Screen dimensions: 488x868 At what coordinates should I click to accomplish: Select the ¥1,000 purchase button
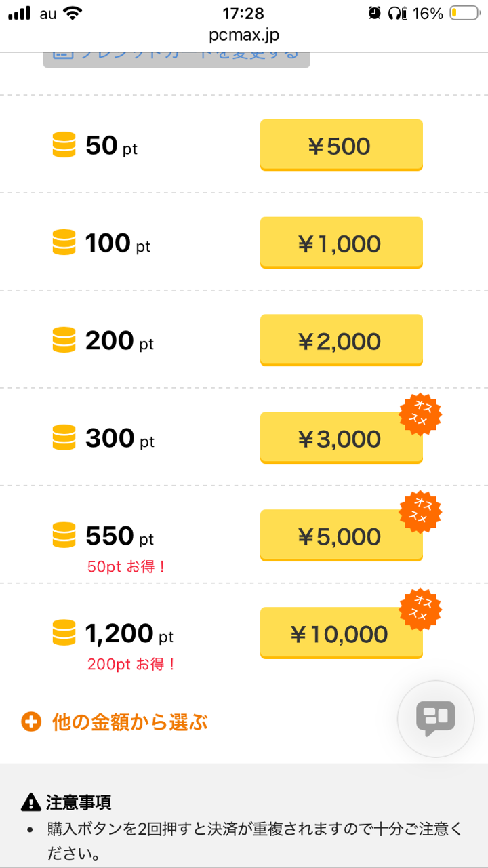tap(341, 243)
